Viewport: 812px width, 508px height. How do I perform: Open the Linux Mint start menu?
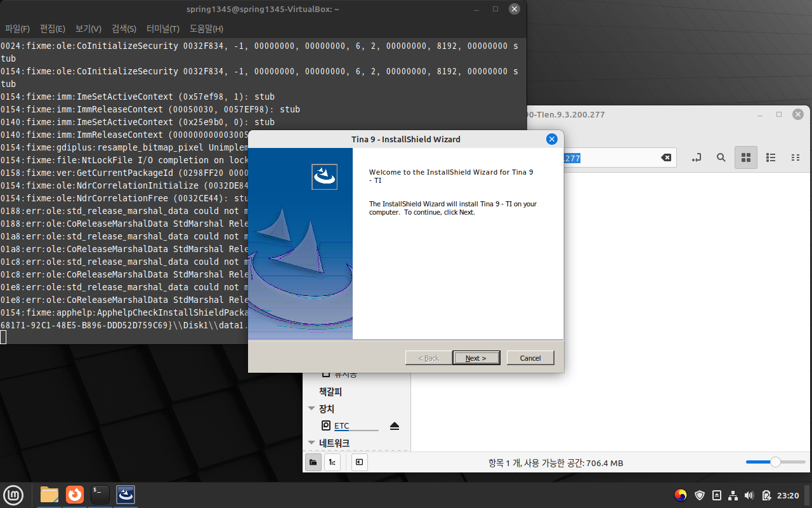13,495
